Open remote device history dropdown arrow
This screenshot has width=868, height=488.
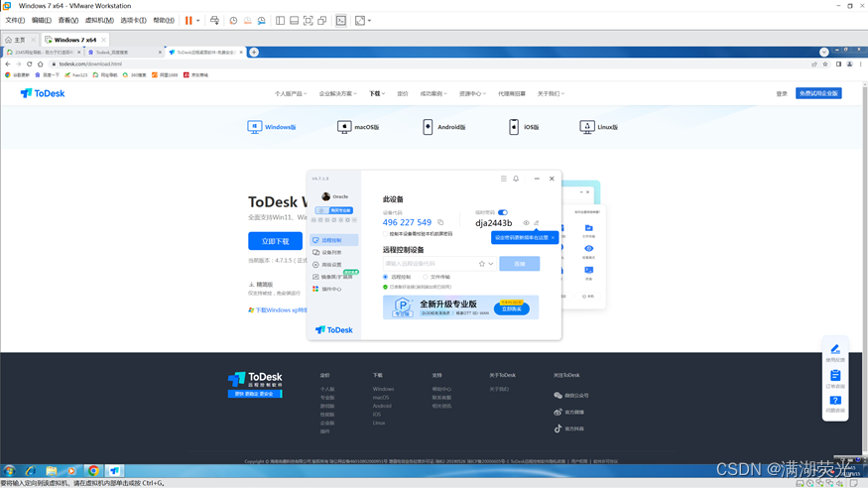[490, 264]
